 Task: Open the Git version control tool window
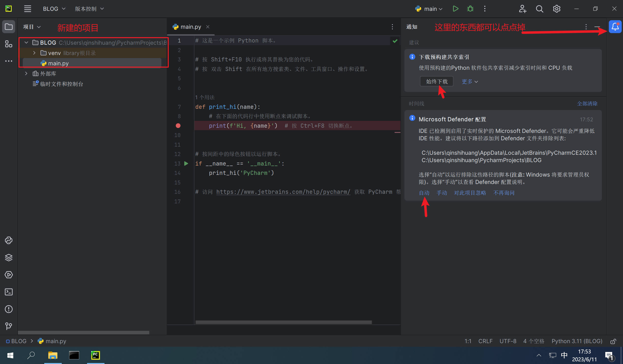coord(9,326)
